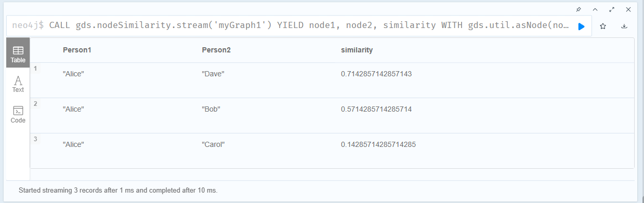Viewport: 644px width, 203px height.
Task: Click "Alice" in the second row
Action: coord(73,110)
